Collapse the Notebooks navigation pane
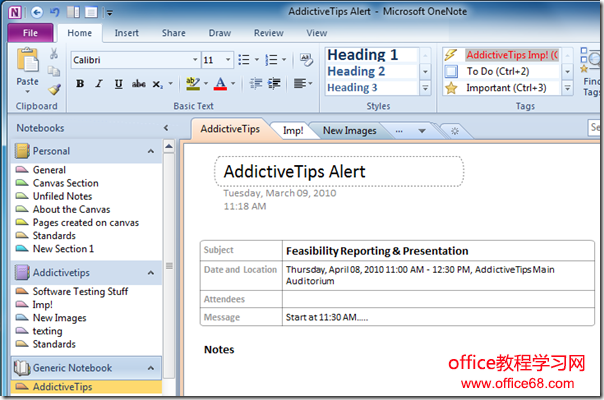This screenshot has width=604, height=400. tap(166, 128)
